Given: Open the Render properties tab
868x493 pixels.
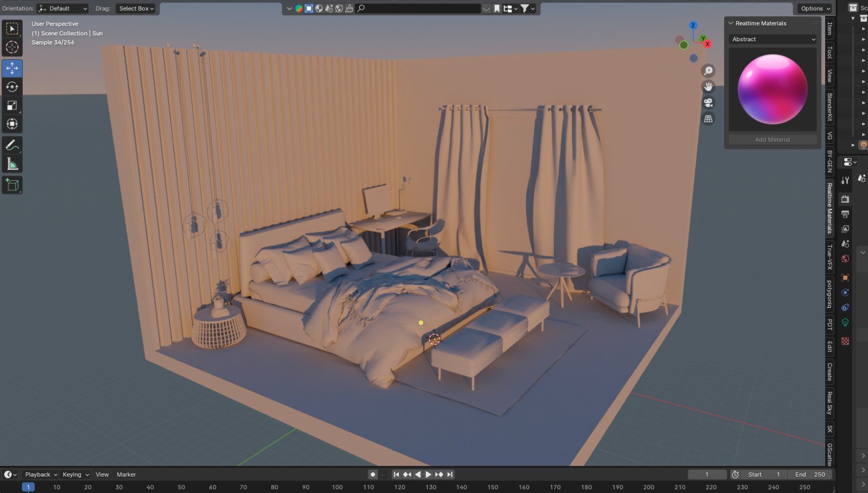Looking at the screenshot, I should pyautogui.click(x=845, y=199).
